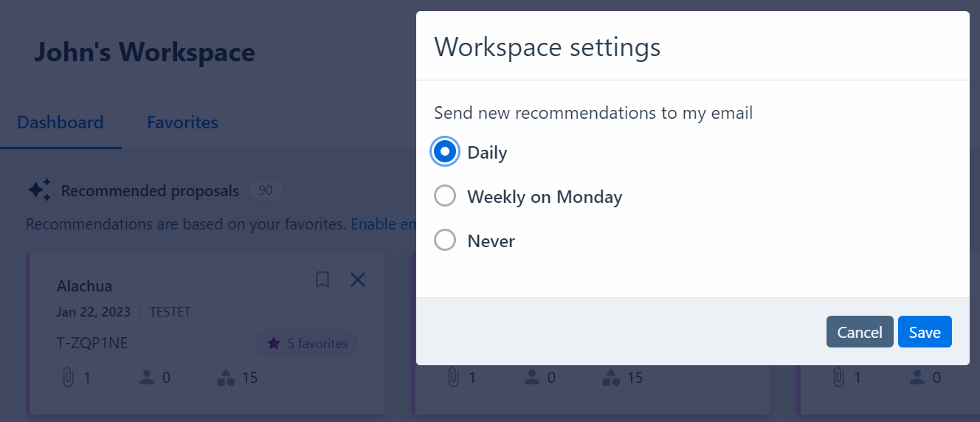Bookmark the Alachua proposal card
Screen dimensions: 980x422
pyautogui.click(x=322, y=280)
